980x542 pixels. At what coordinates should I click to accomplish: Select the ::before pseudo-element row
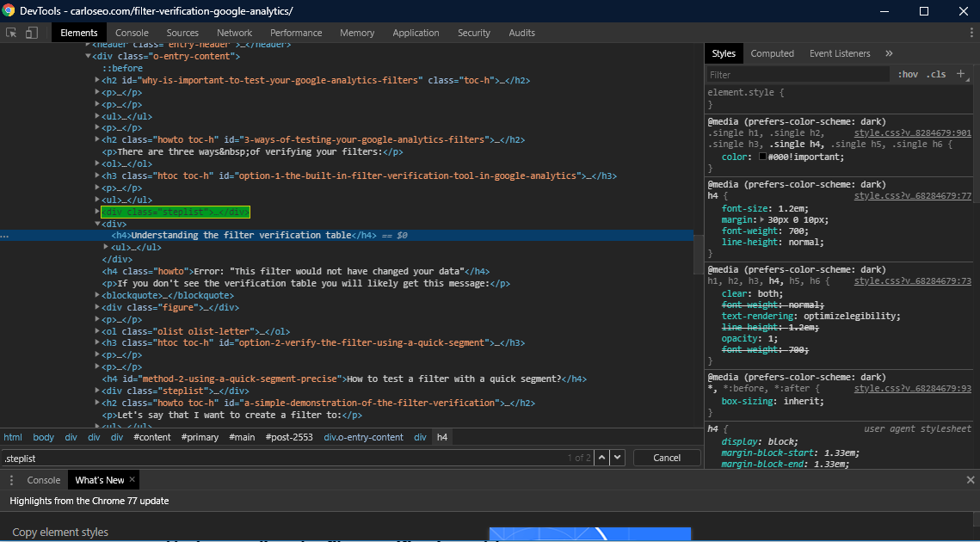coord(122,68)
